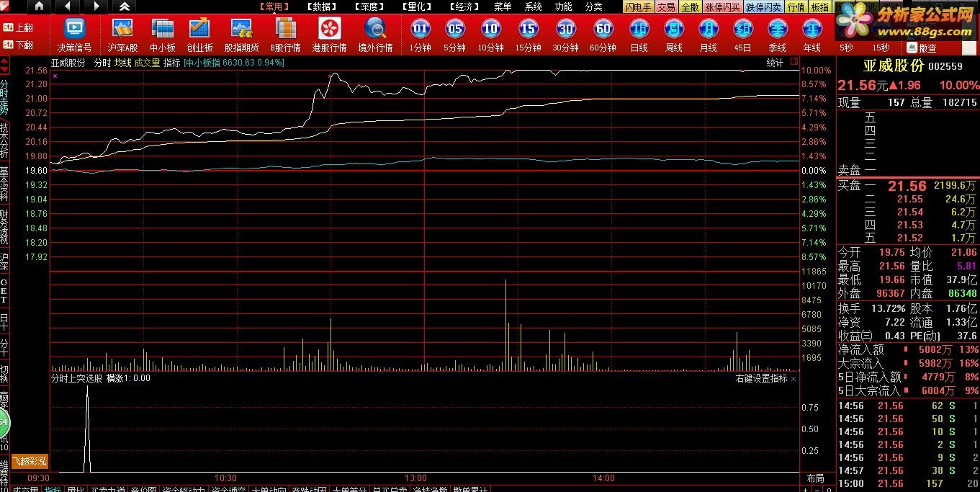Switch to the 10分钟 chart period
This screenshot has width=980, height=492.
point(490,35)
